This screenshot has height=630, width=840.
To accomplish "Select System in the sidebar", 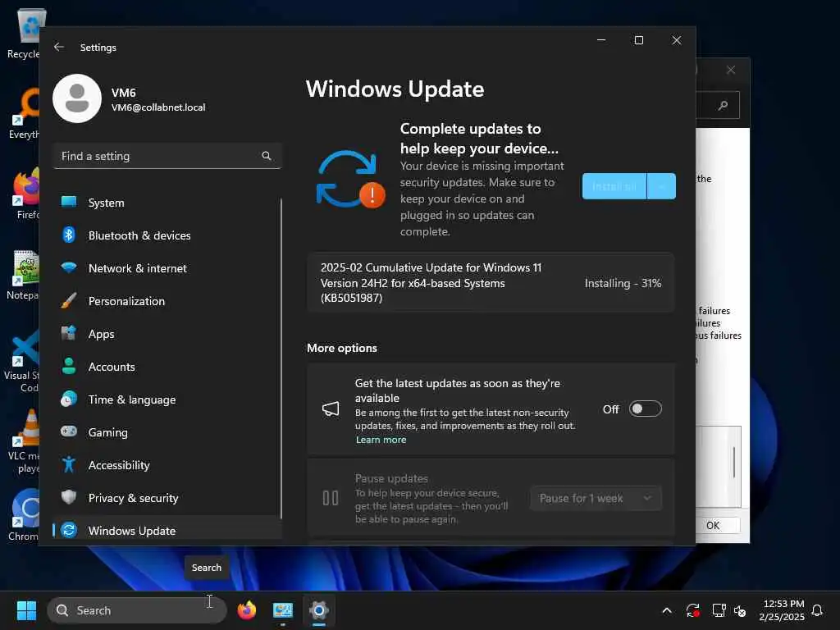I will (x=167, y=203).
